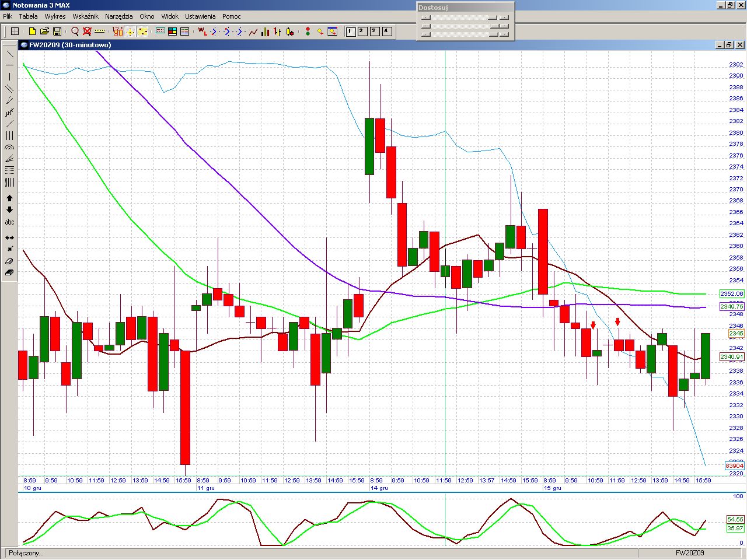This screenshot has width=747, height=560.
Task: Click the magnifying glass icon in toolbar
Action: point(75,32)
